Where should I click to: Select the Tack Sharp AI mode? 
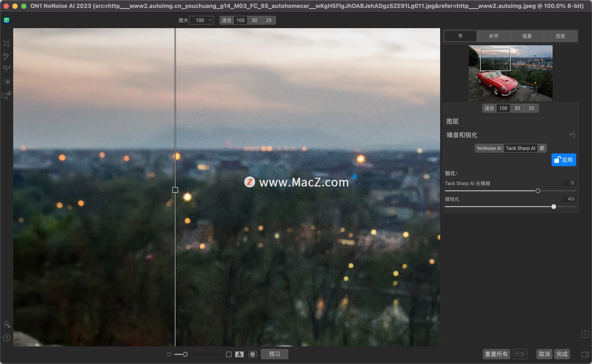520,148
